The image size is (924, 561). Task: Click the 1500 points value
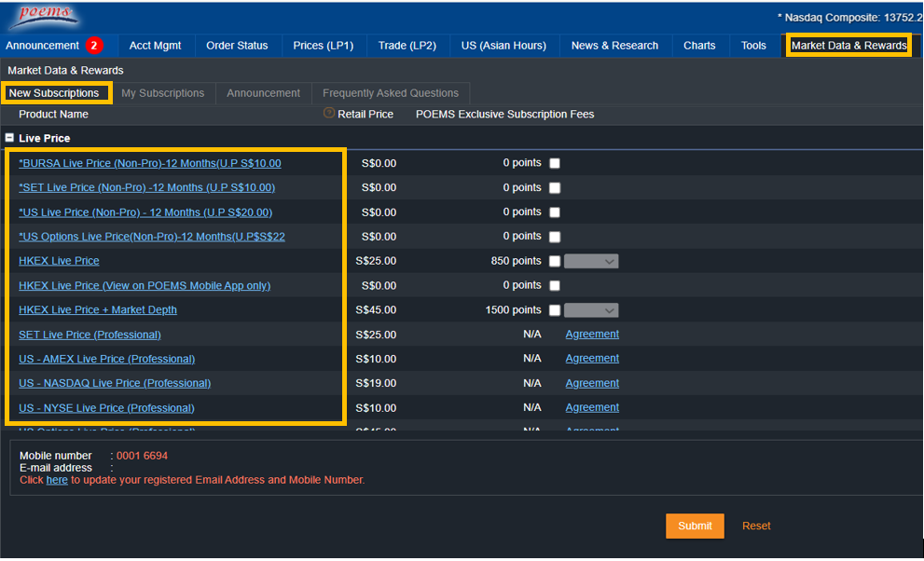point(513,309)
